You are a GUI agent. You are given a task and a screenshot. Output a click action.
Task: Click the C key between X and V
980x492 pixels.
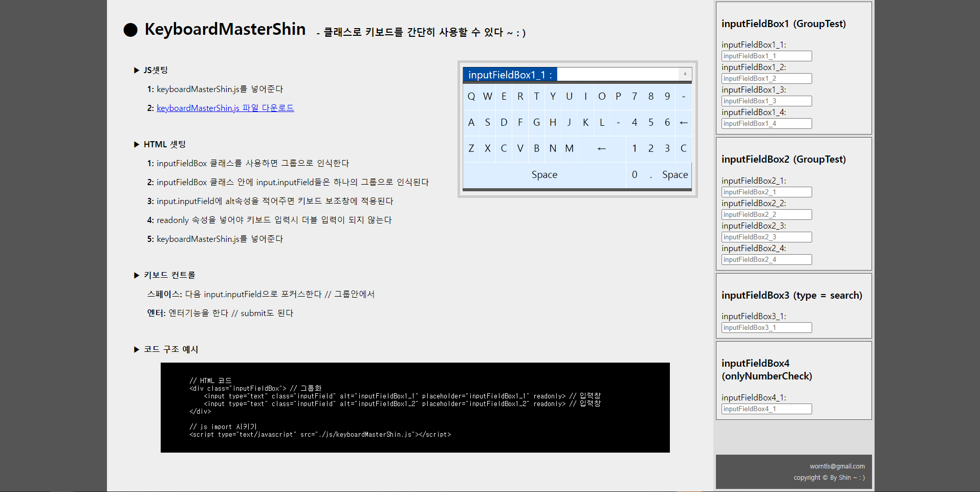point(504,148)
